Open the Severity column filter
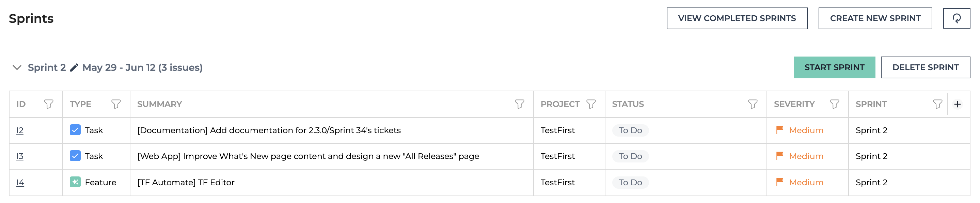 (x=834, y=104)
